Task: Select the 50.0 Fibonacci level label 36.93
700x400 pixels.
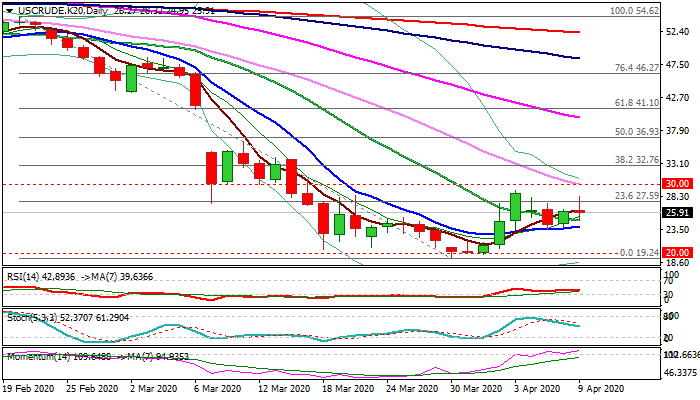Action: [x=636, y=131]
